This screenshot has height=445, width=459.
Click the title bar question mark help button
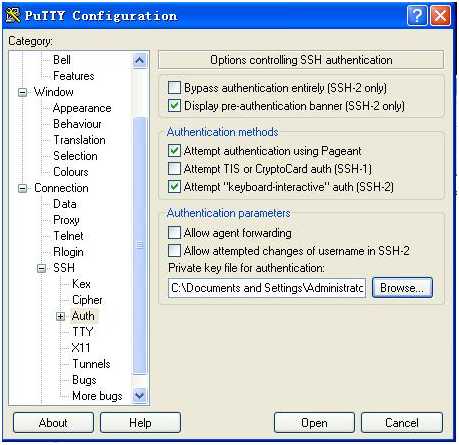tap(417, 15)
